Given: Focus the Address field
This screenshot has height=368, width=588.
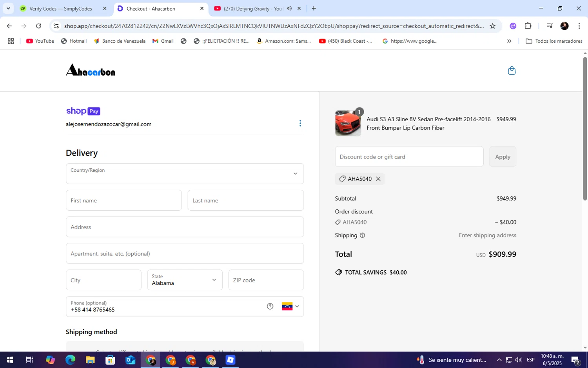Looking at the screenshot, I should point(185,227).
